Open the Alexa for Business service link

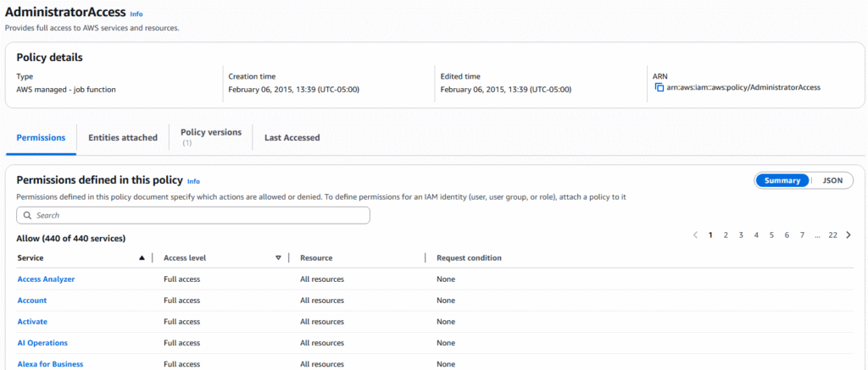point(50,364)
